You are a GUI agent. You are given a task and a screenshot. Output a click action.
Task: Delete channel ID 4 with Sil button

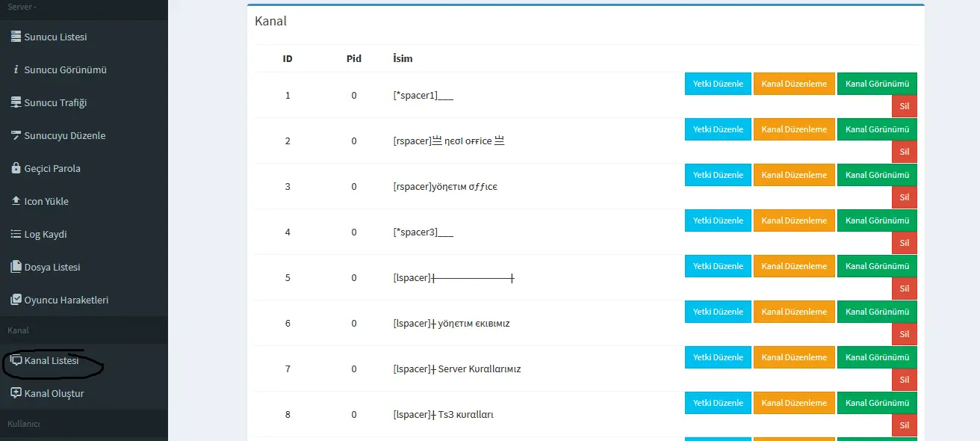click(904, 243)
